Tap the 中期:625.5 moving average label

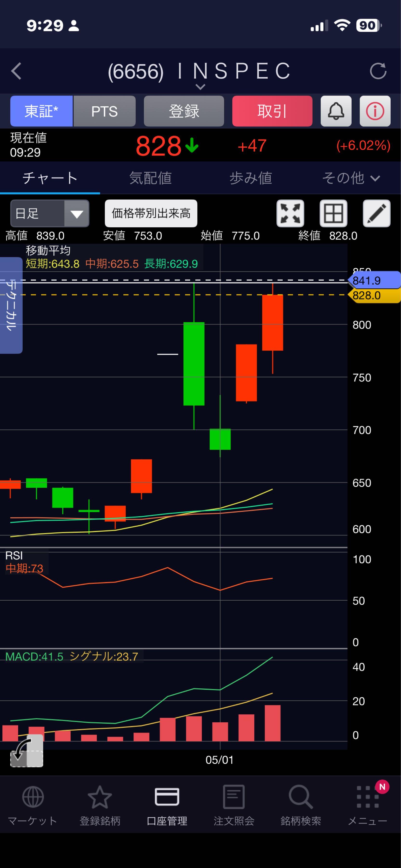(x=112, y=264)
